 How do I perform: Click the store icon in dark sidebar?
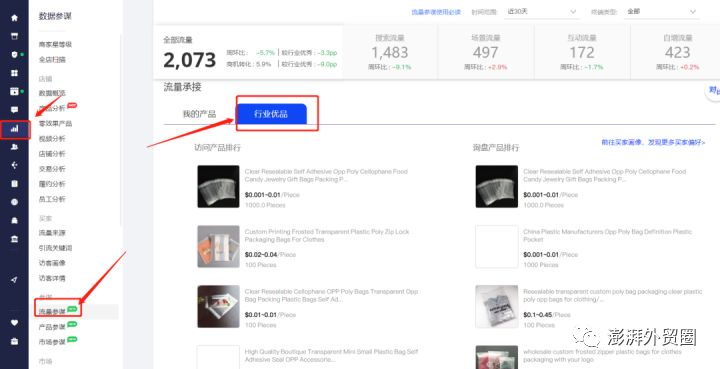click(14, 36)
